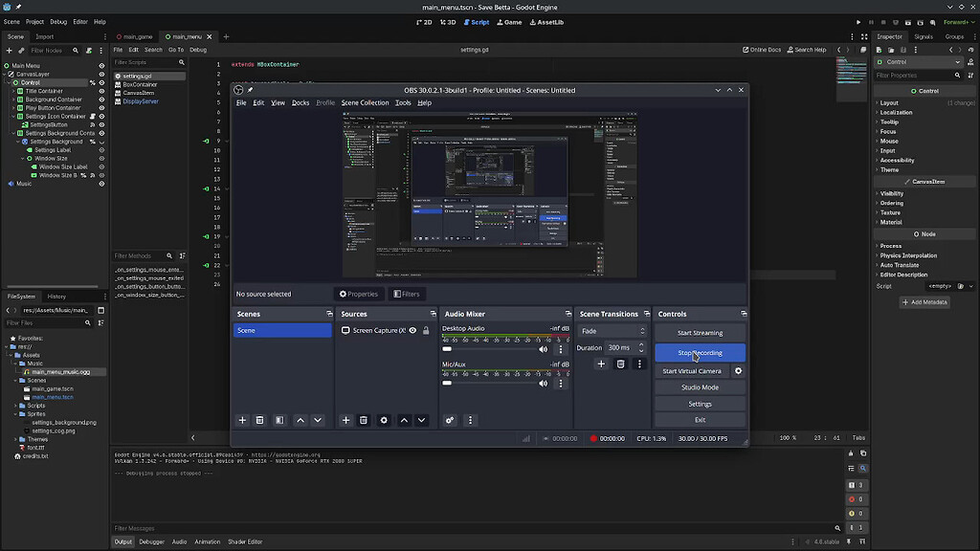Viewport: 980px width, 551px height.
Task: Add child node in Godot Scene dock
Action: pos(9,50)
